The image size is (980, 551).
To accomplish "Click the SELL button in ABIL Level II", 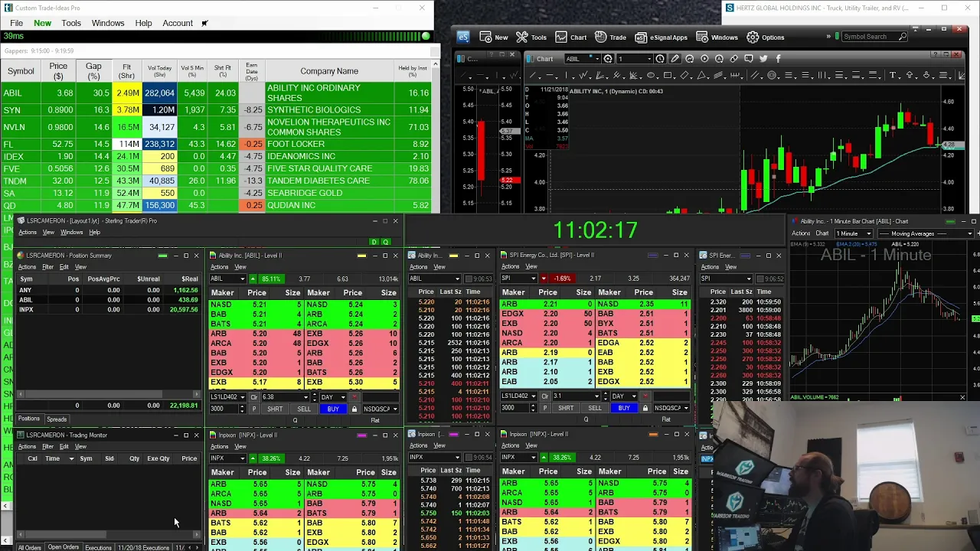I will [x=304, y=409].
